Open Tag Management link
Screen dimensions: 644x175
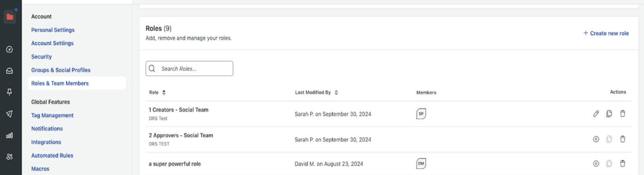point(53,116)
